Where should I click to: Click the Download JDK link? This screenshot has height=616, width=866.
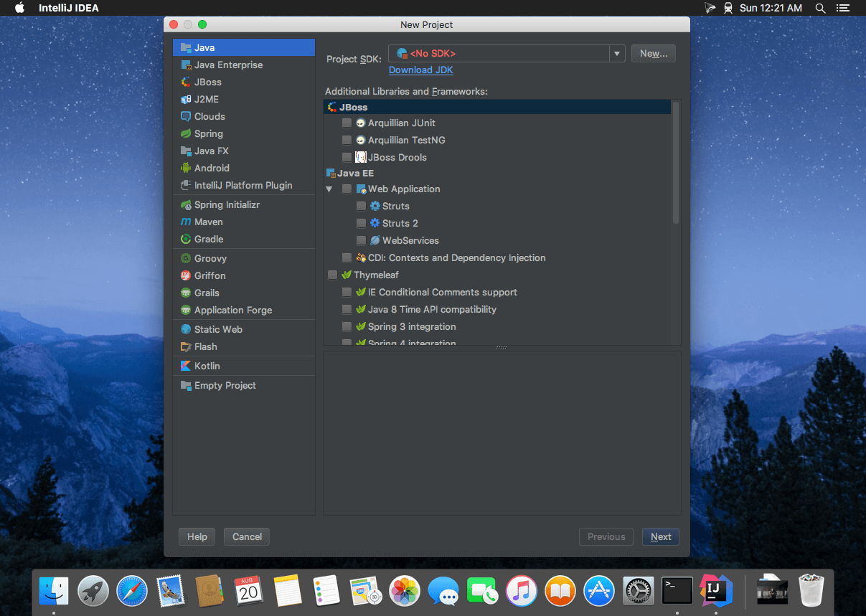point(421,70)
